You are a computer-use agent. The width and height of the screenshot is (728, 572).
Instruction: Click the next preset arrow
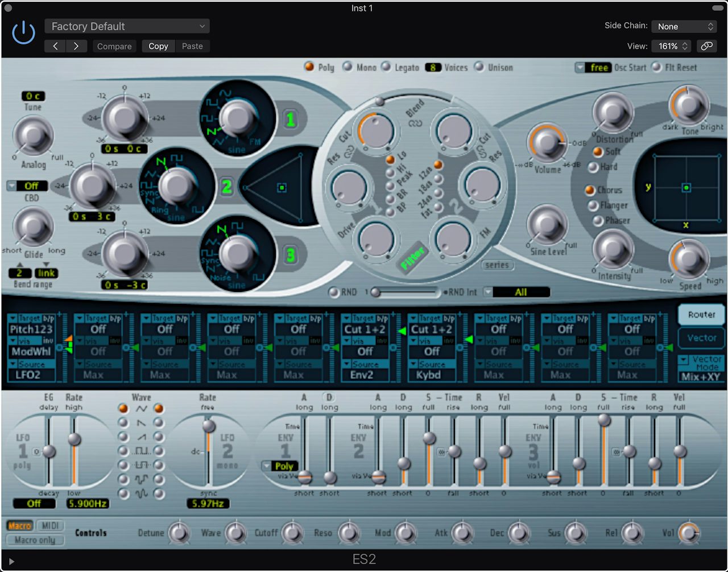(x=76, y=46)
